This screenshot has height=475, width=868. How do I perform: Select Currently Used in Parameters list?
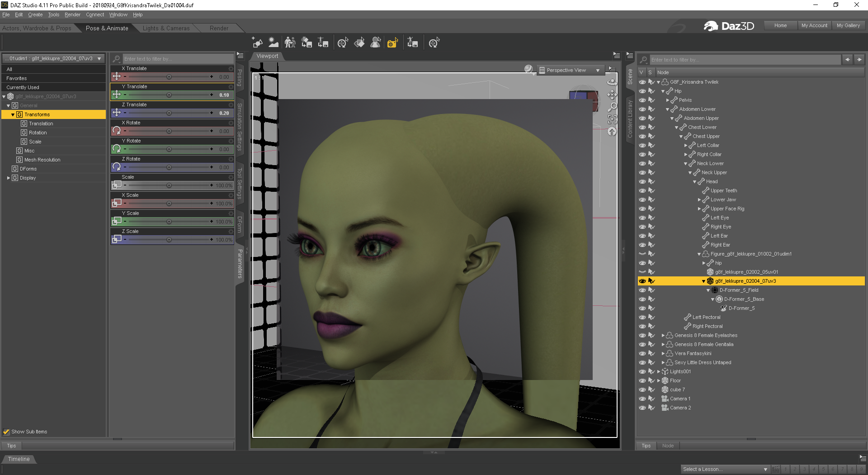pyautogui.click(x=54, y=87)
